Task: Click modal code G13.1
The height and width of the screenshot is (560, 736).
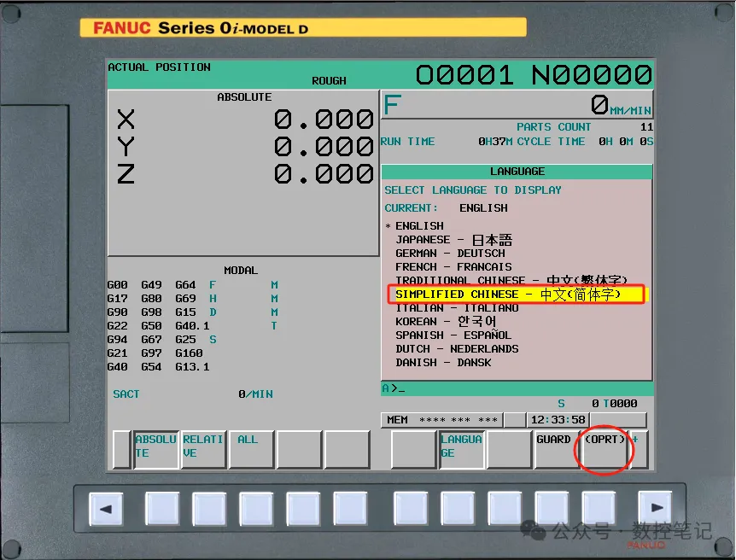Action: (192, 366)
